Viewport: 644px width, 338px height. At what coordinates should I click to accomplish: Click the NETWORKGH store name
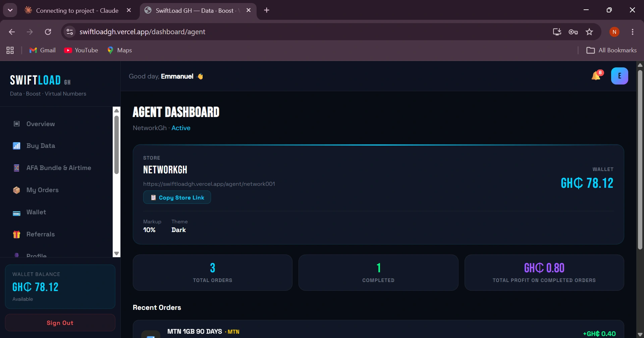click(165, 170)
